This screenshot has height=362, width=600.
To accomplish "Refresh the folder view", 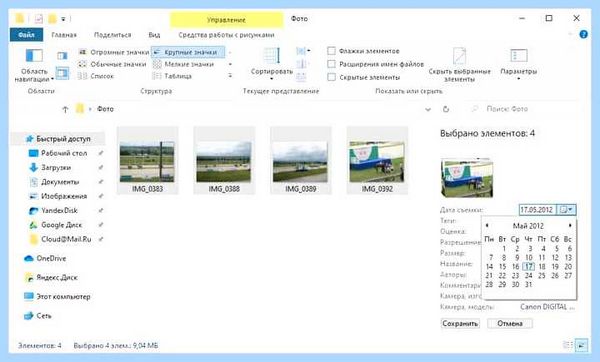I will click(x=446, y=109).
